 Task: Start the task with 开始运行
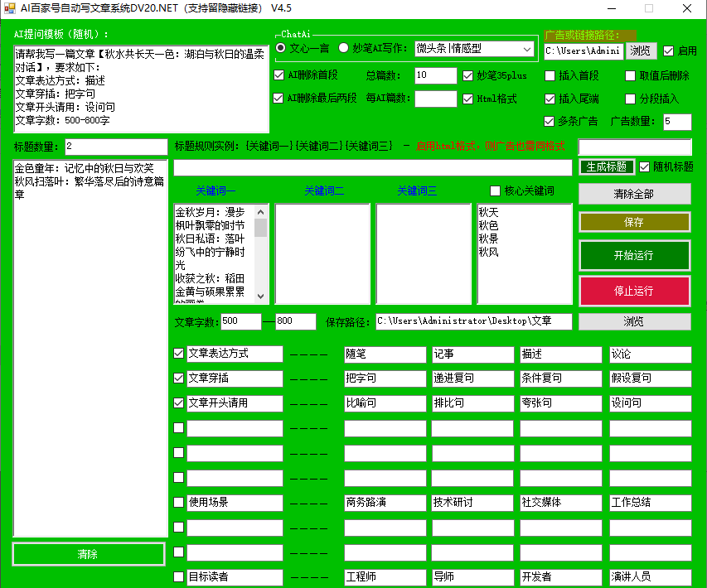point(633,255)
